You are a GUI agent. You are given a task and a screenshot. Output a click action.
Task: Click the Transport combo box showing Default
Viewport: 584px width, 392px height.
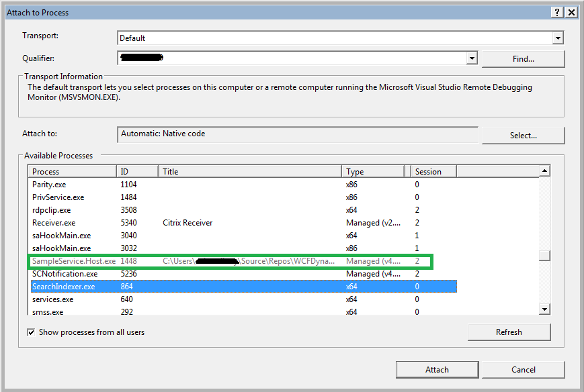341,38
